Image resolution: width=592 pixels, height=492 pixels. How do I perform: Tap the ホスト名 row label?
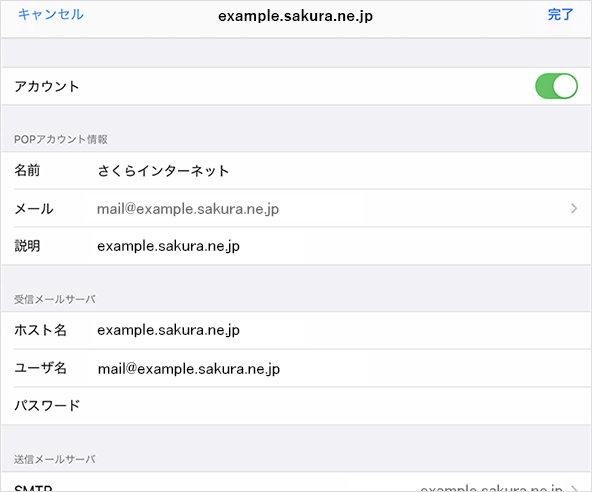40,330
